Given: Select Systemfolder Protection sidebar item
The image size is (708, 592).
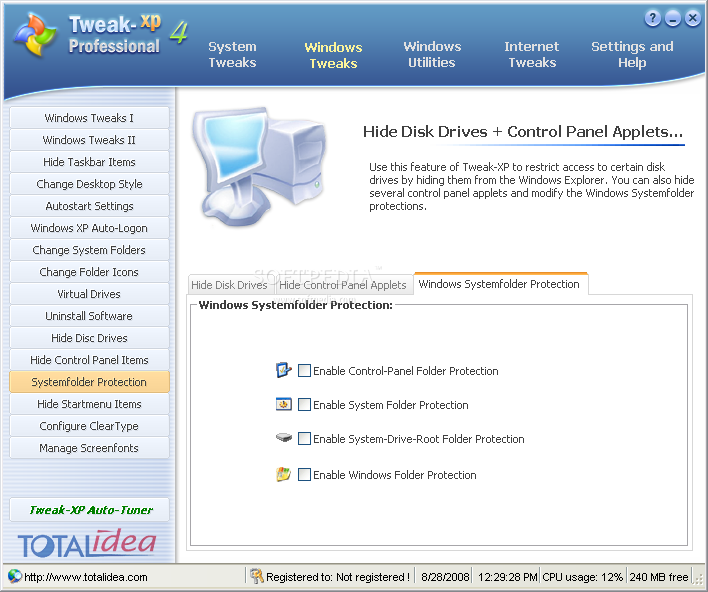Looking at the screenshot, I should [89, 382].
